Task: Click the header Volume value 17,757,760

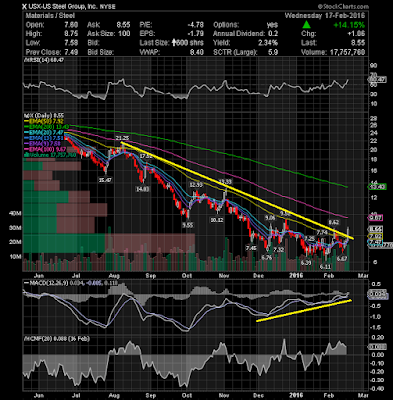Action: click(x=346, y=52)
